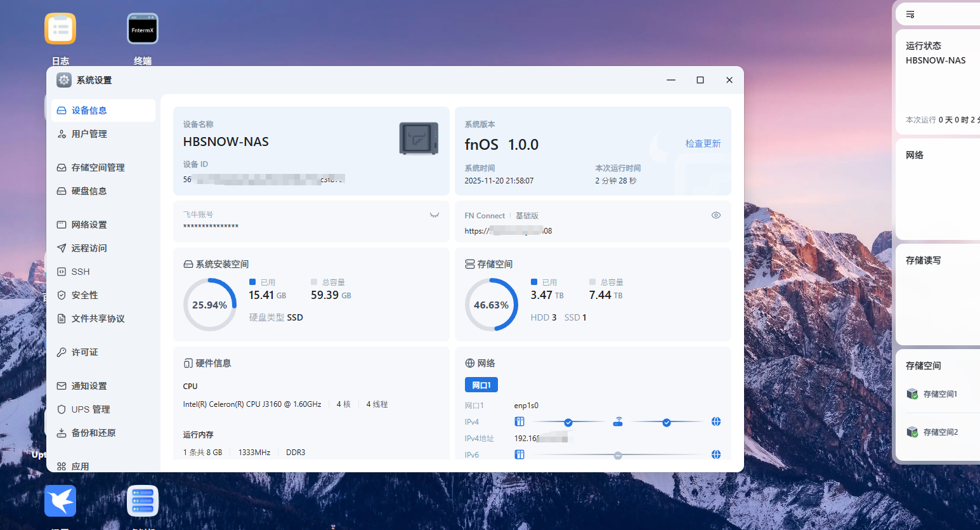Click the widget panel menu icon at top right
This screenshot has width=980, height=530.
(910, 15)
